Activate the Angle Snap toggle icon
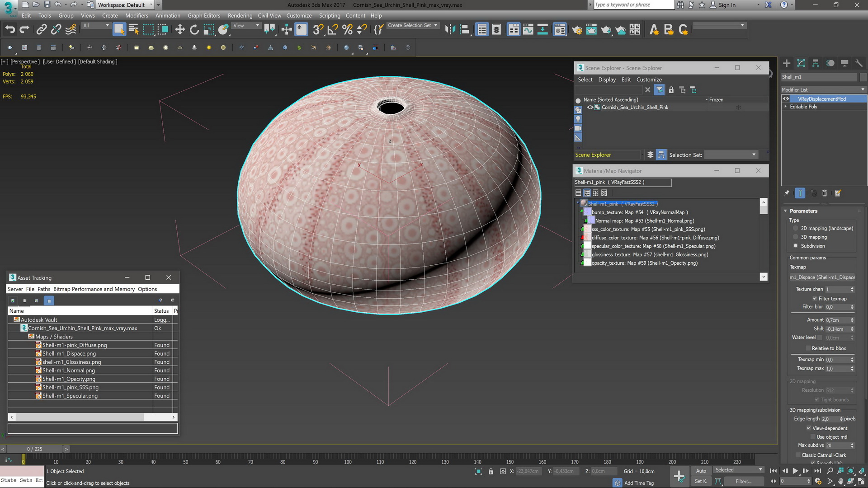The height and width of the screenshot is (488, 868). [x=333, y=30]
